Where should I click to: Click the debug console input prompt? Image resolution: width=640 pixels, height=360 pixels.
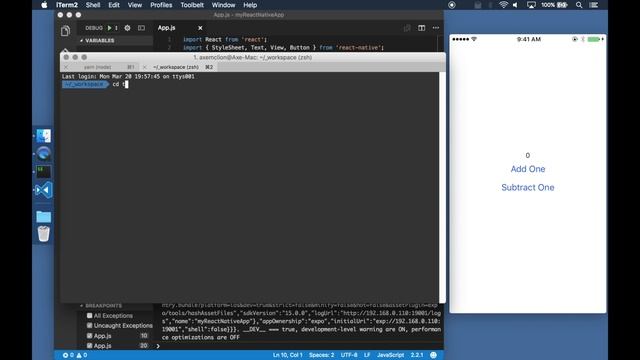click(298, 346)
